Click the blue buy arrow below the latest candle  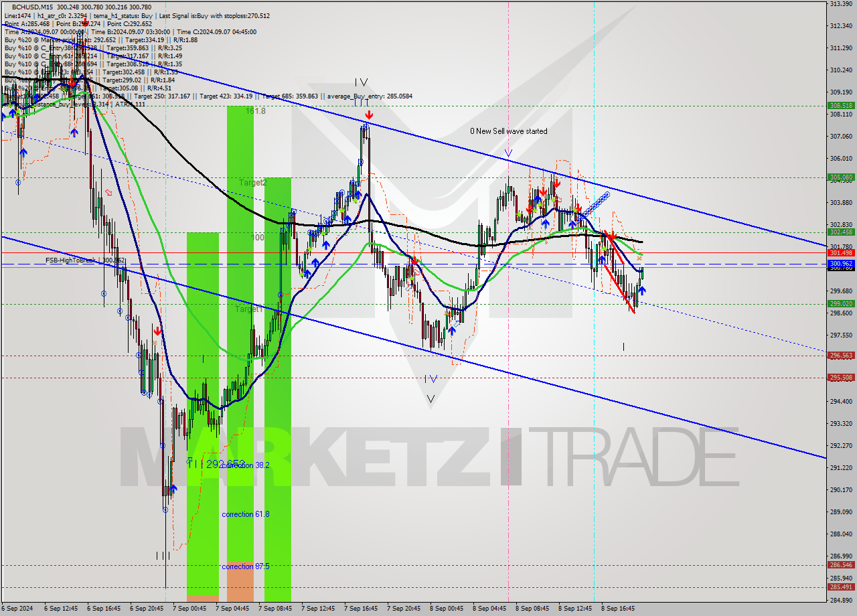[x=642, y=291]
